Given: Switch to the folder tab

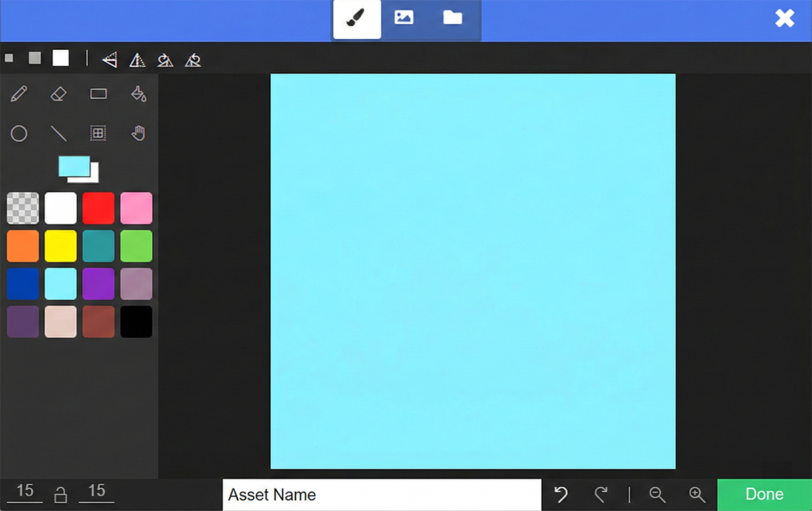Looking at the screenshot, I should 452,18.
